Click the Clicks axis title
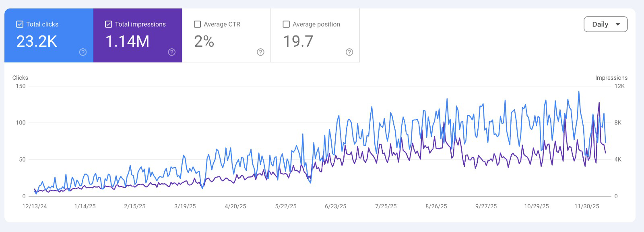Image resolution: width=644 pixels, height=232 pixels. pyautogui.click(x=20, y=78)
